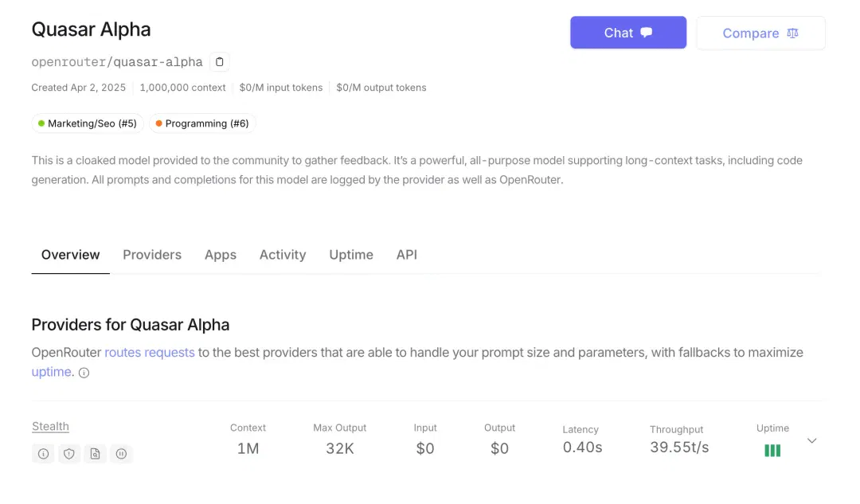
Task: Click the scales icon in the Compare button
Action: point(792,33)
